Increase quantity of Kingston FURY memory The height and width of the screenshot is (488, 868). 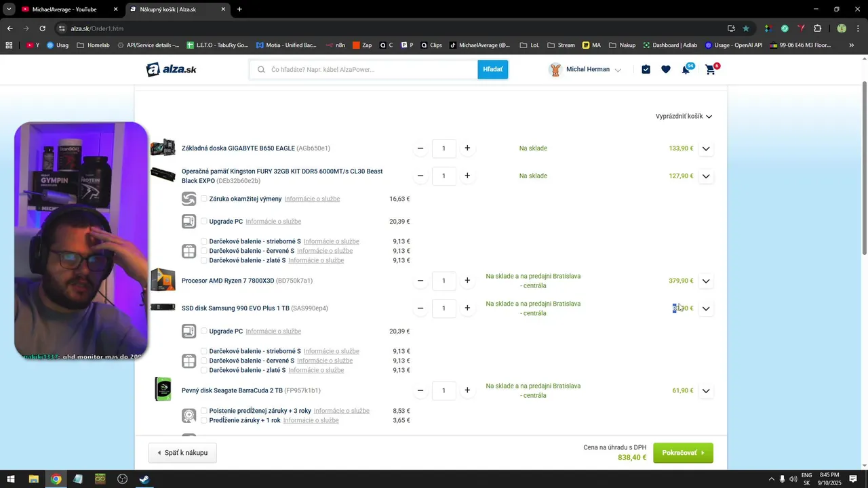pos(467,176)
